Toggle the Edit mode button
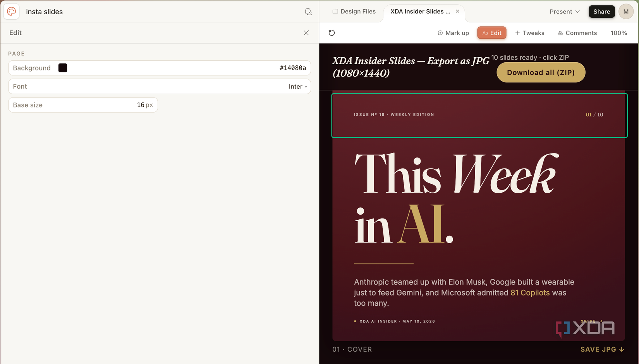 492,33
